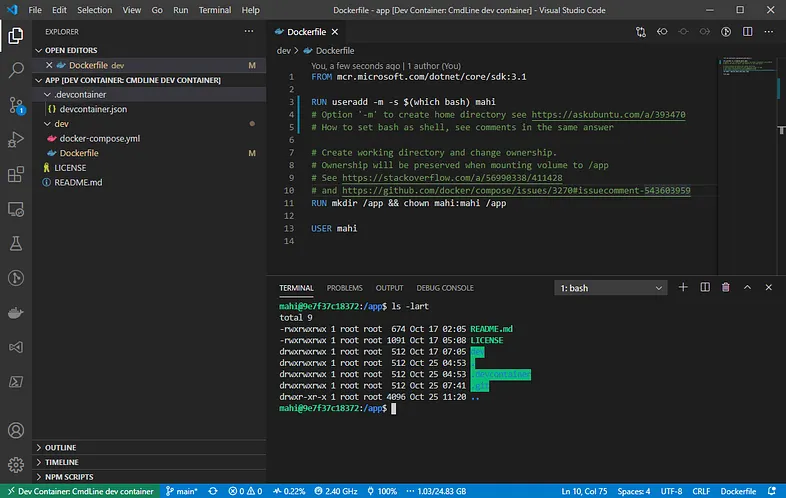Toggle the Manage gear menu
The height and width of the screenshot is (498, 786).
pyautogui.click(x=16, y=465)
